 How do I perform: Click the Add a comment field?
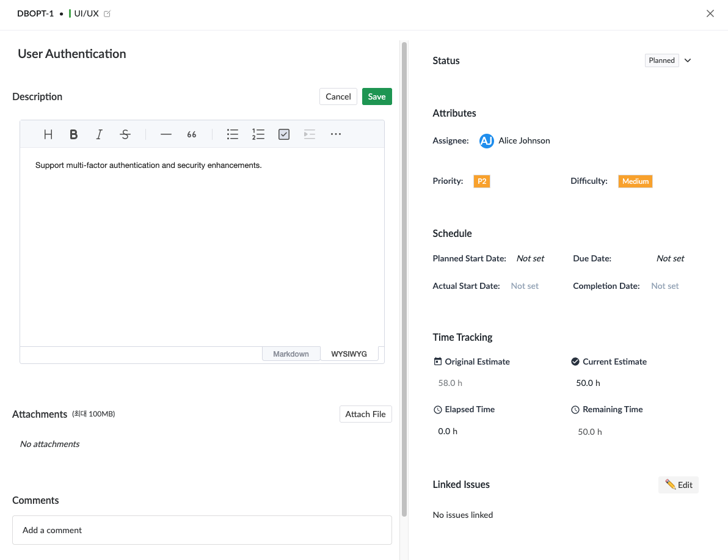(x=202, y=529)
